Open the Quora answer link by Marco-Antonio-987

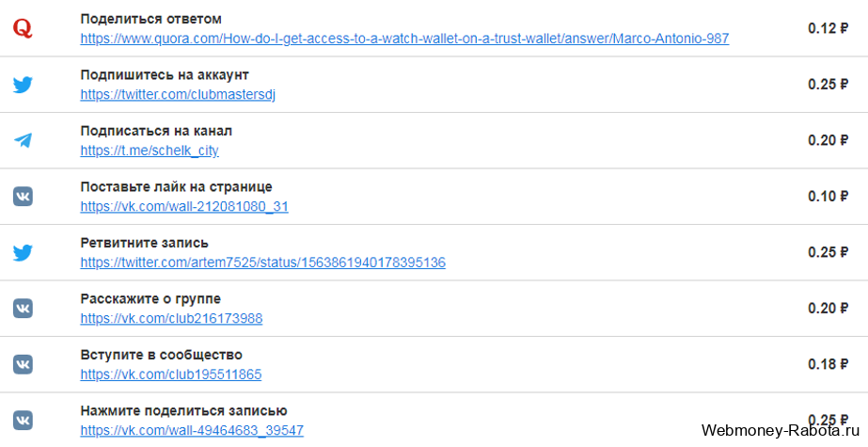(404, 39)
